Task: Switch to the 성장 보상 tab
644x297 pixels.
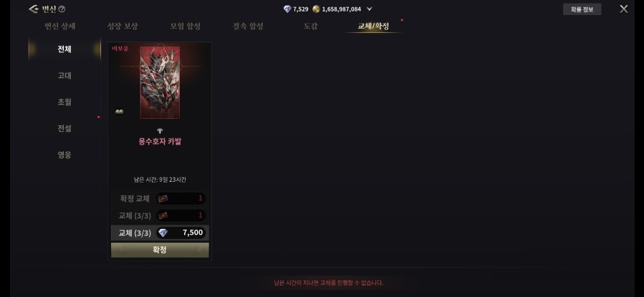Action: pos(122,26)
